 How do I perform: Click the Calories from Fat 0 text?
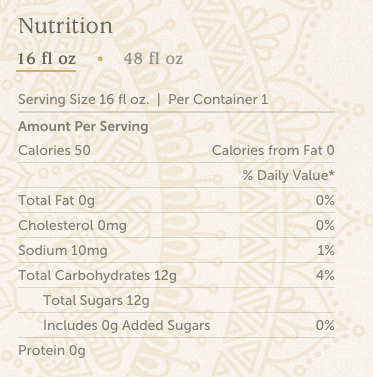[273, 150]
